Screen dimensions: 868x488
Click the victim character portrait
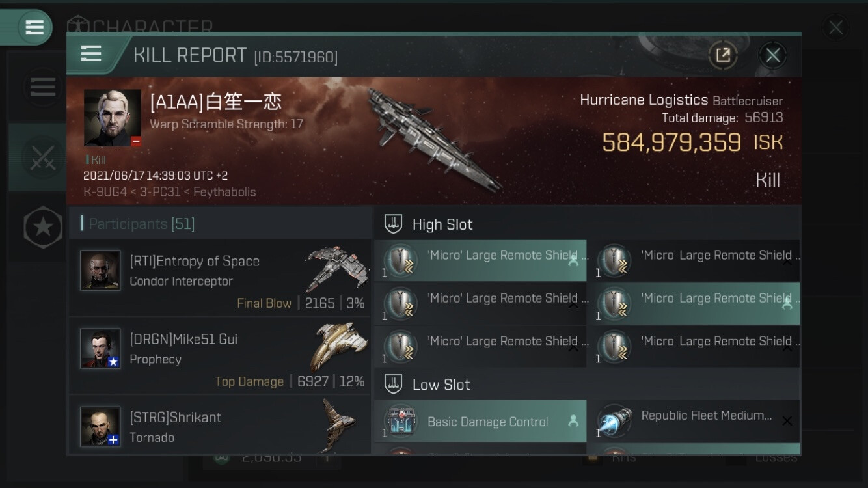pyautogui.click(x=113, y=118)
